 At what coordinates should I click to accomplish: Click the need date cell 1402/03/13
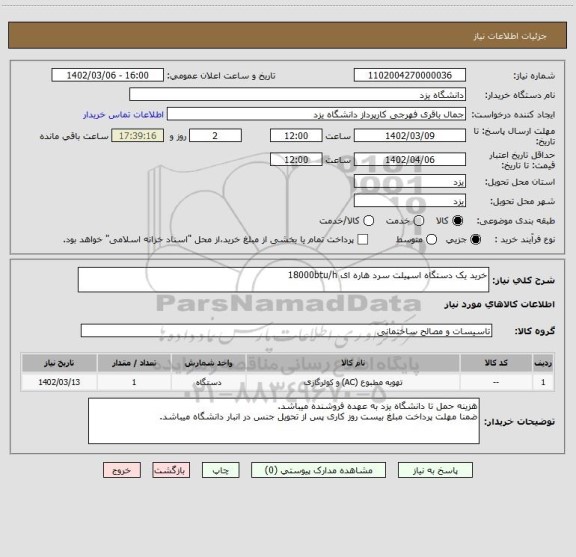coord(59,382)
